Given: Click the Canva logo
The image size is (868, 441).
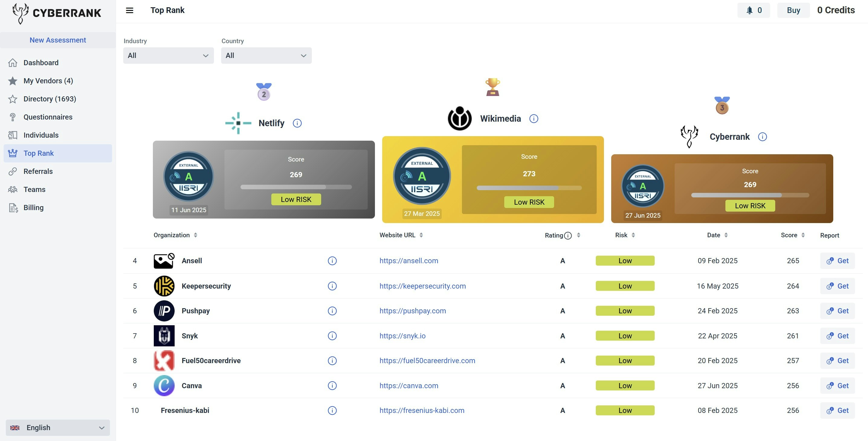Looking at the screenshot, I should (164, 386).
